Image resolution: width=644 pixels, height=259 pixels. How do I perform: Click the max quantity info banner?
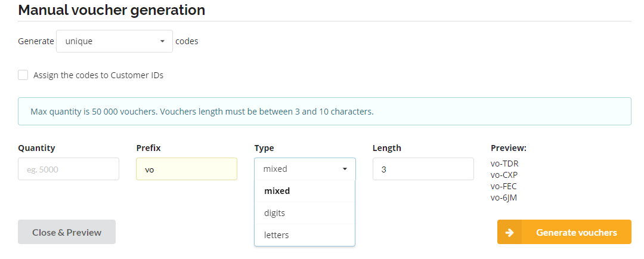point(324,112)
